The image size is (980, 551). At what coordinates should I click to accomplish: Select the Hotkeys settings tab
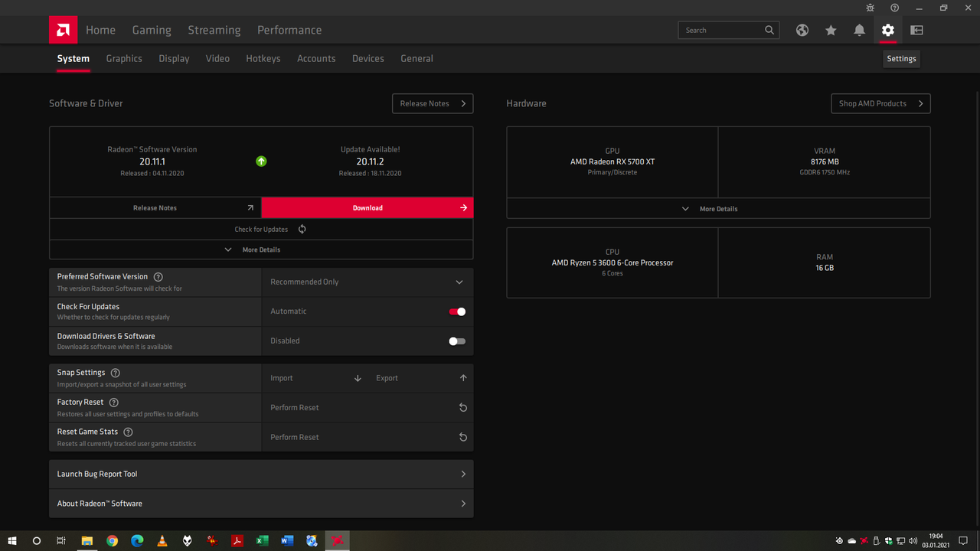[263, 58]
